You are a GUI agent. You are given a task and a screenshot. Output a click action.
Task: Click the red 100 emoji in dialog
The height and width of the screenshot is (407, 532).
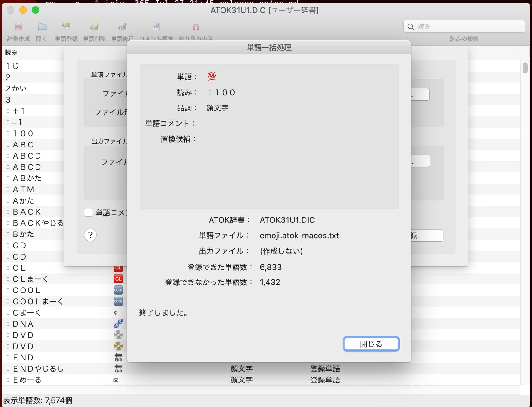pos(212,76)
